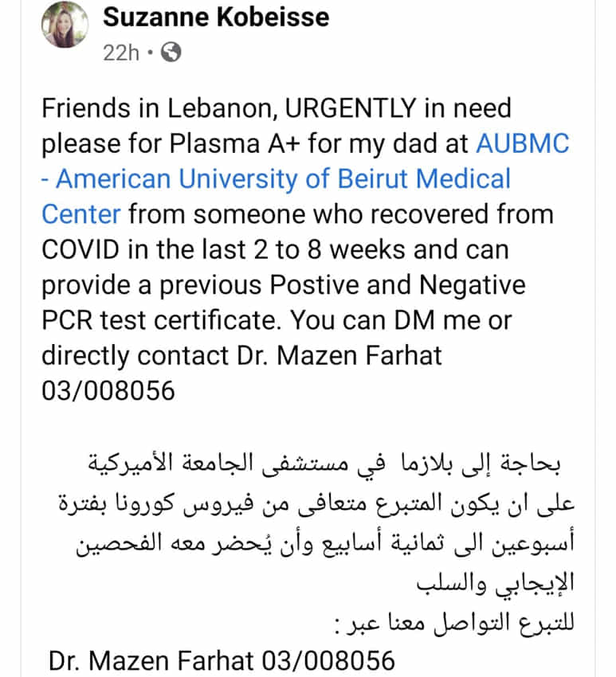Click the Arabic word 'بلازما'
Screen dimensions: 616x677
click(x=428, y=464)
